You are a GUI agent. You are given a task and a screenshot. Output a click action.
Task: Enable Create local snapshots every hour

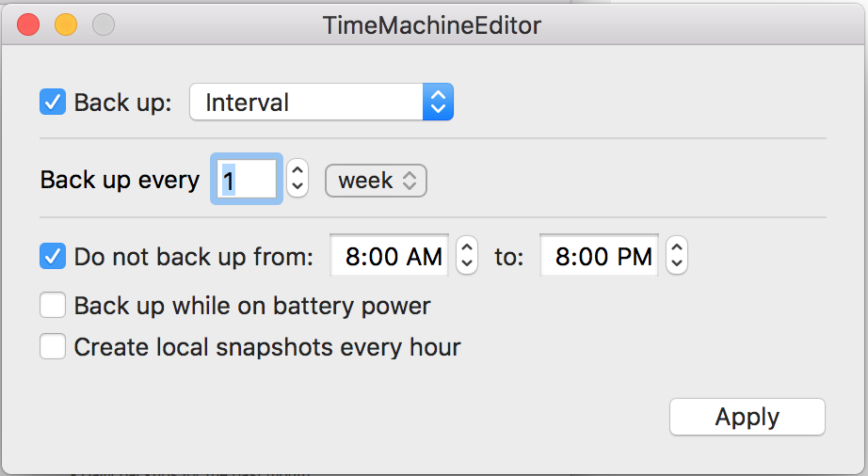53,347
